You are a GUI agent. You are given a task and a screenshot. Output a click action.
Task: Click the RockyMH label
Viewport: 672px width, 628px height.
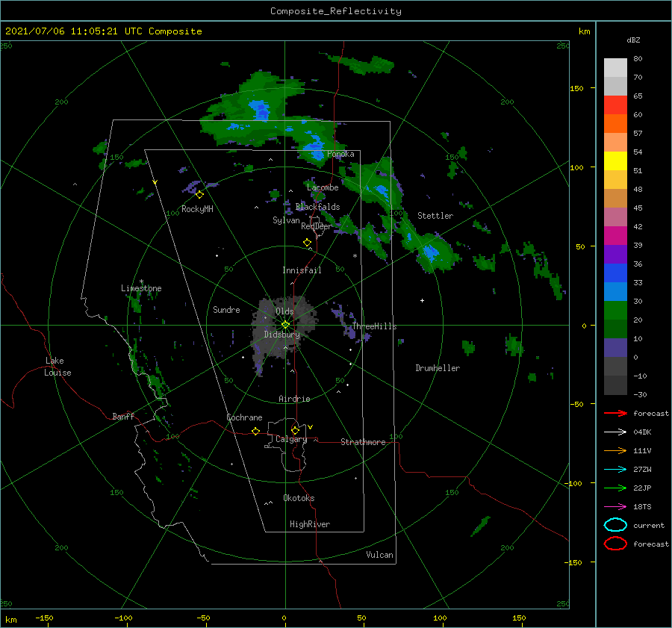197,209
